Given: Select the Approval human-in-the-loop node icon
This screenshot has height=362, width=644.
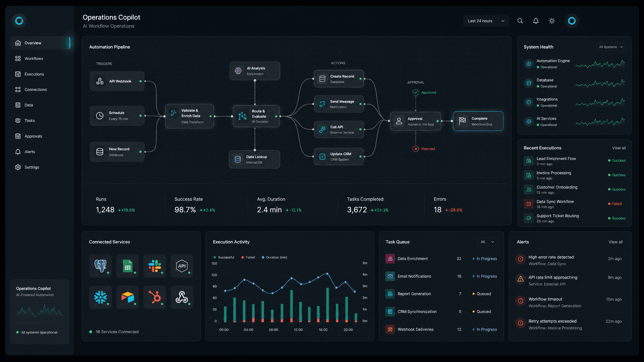Looking at the screenshot, I should (399, 121).
